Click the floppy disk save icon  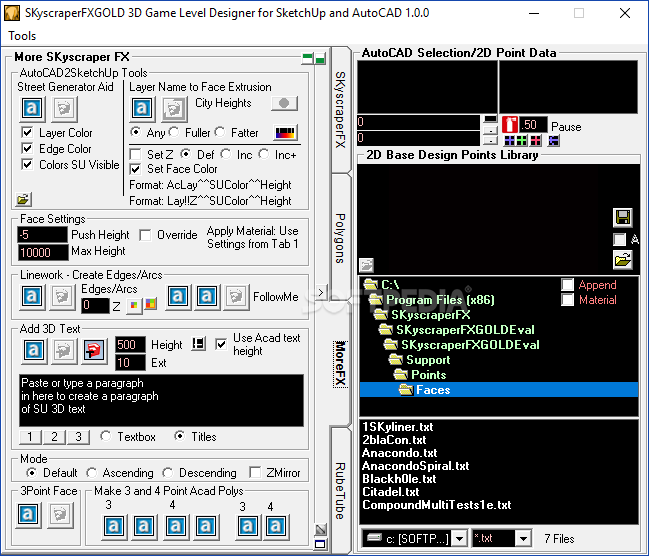623,217
